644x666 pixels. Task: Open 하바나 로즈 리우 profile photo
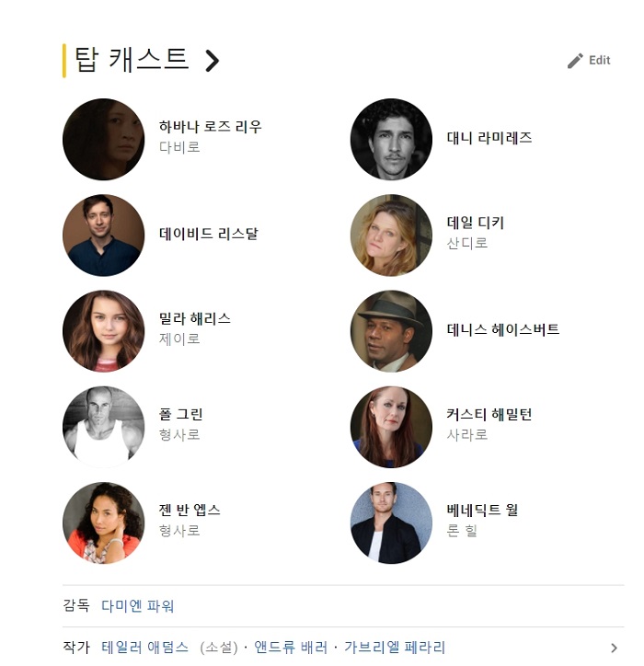click(103, 139)
